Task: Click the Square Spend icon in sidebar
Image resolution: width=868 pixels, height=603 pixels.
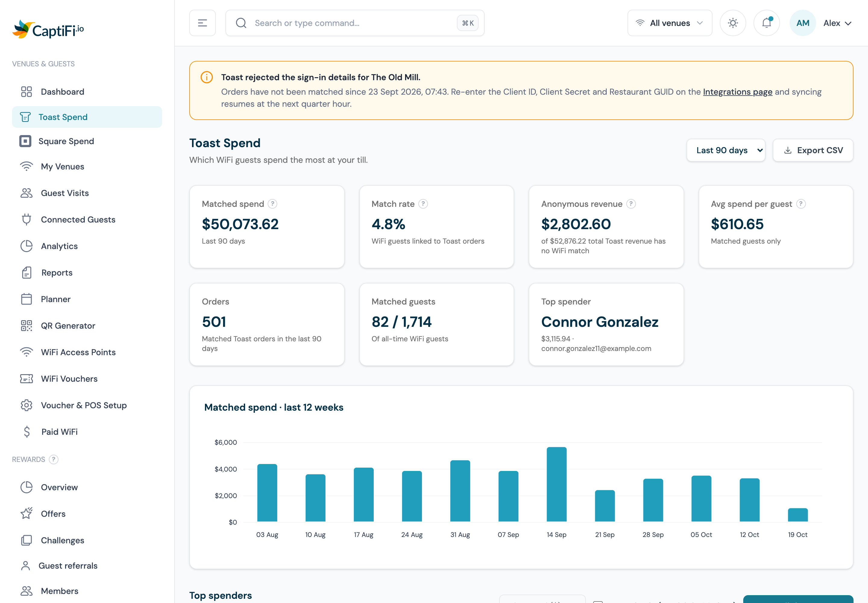Action: (25, 141)
